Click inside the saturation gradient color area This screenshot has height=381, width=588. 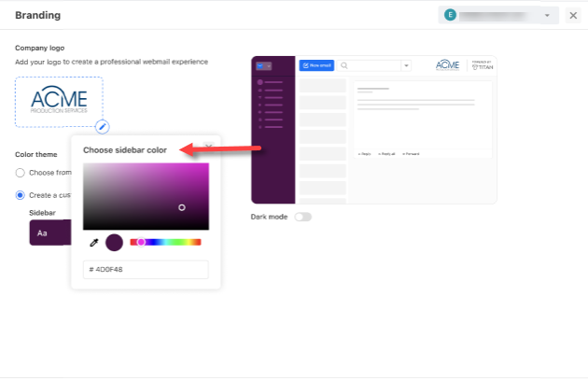pyautogui.click(x=146, y=196)
